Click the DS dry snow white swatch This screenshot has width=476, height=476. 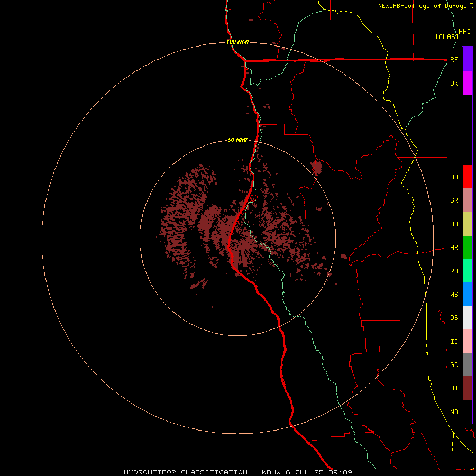pos(467,317)
